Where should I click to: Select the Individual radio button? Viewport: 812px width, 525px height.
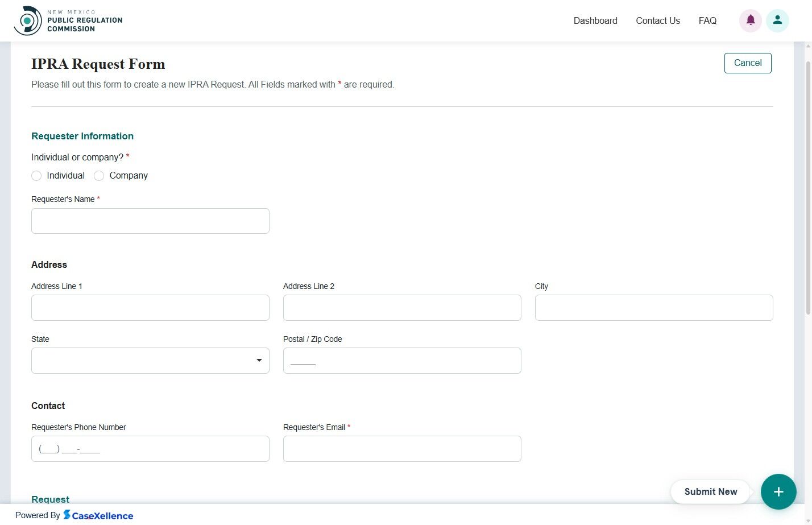[x=36, y=176]
